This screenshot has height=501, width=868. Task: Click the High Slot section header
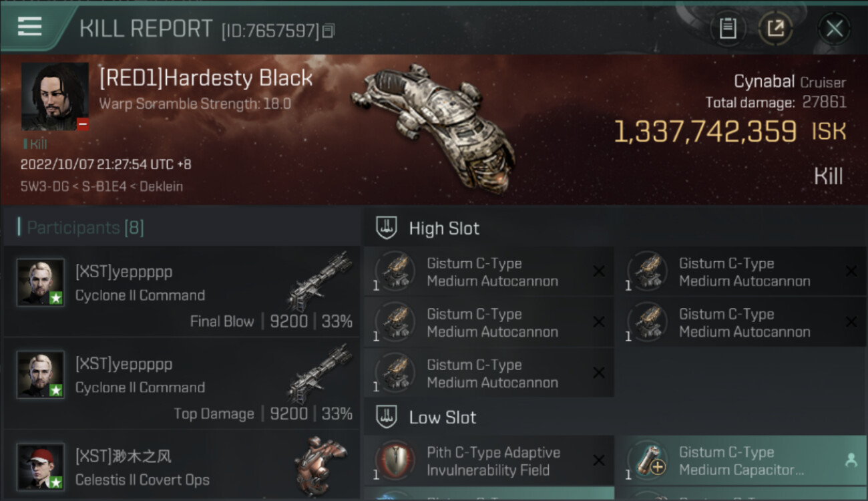444,228
